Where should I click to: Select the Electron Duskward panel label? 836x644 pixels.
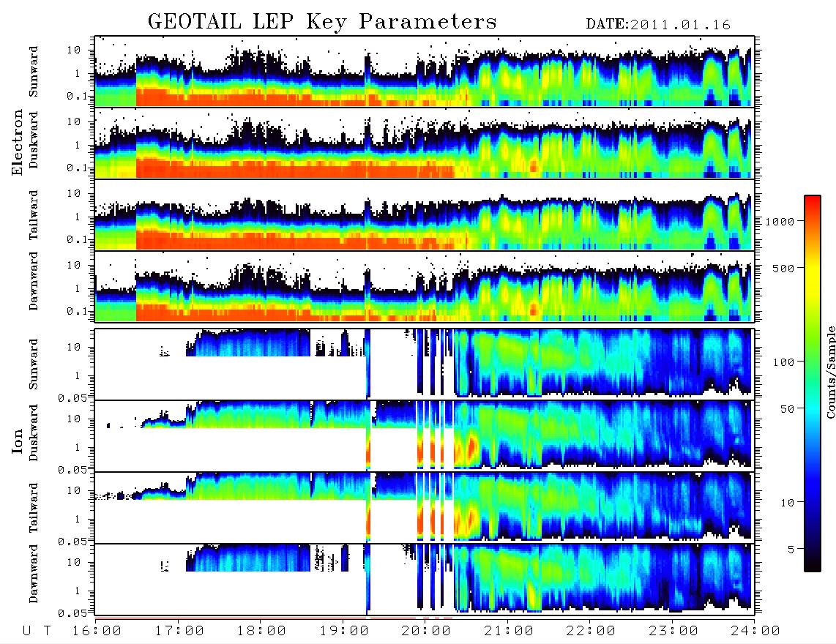click(34, 140)
